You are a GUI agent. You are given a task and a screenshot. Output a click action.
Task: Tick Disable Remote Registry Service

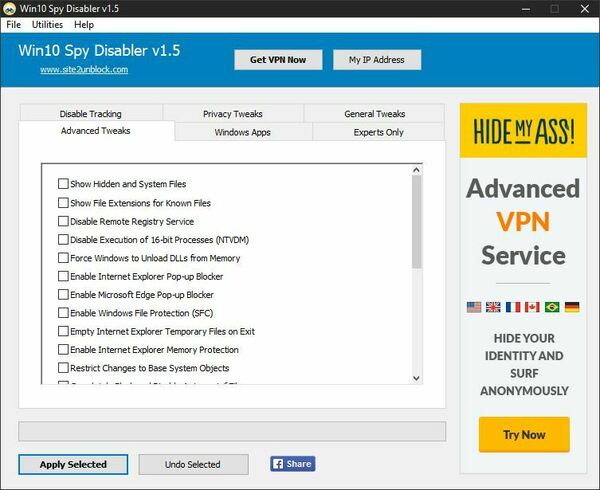63,221
